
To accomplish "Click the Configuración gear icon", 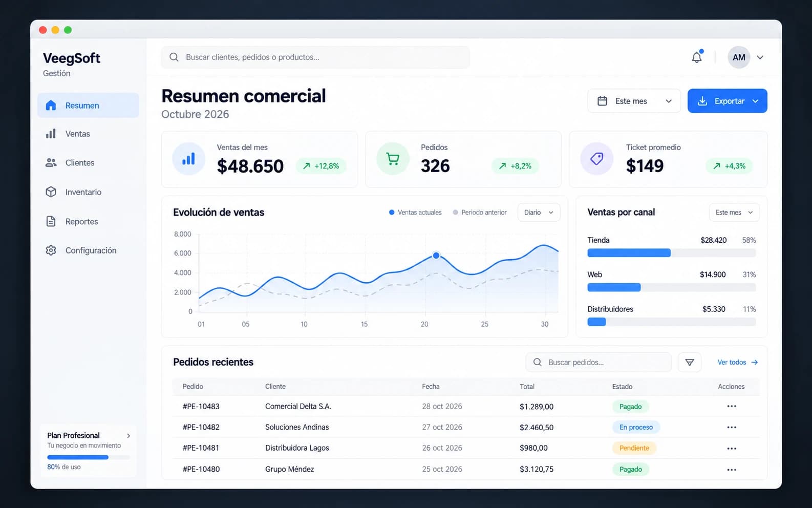I will click(x=51, y=250).
